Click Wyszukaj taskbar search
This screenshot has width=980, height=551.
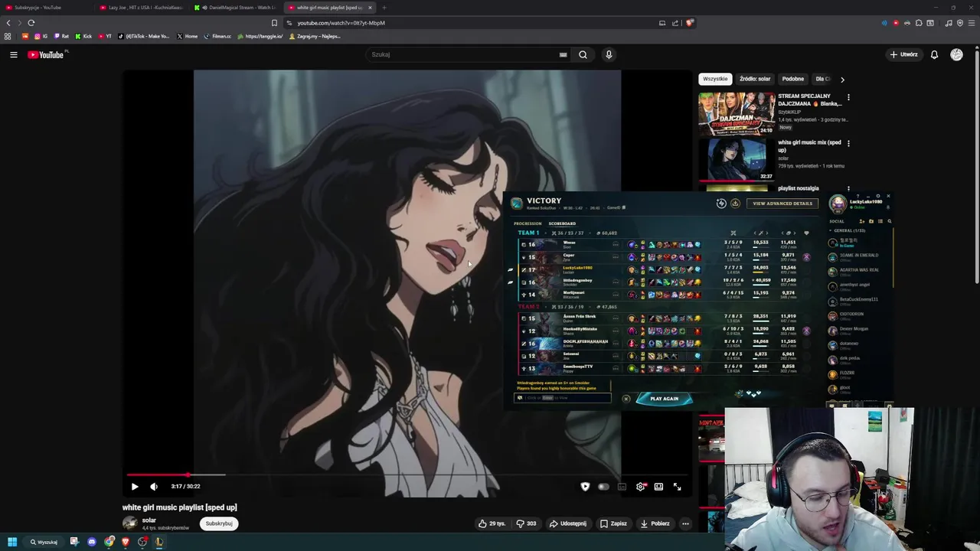pos(44,542)
